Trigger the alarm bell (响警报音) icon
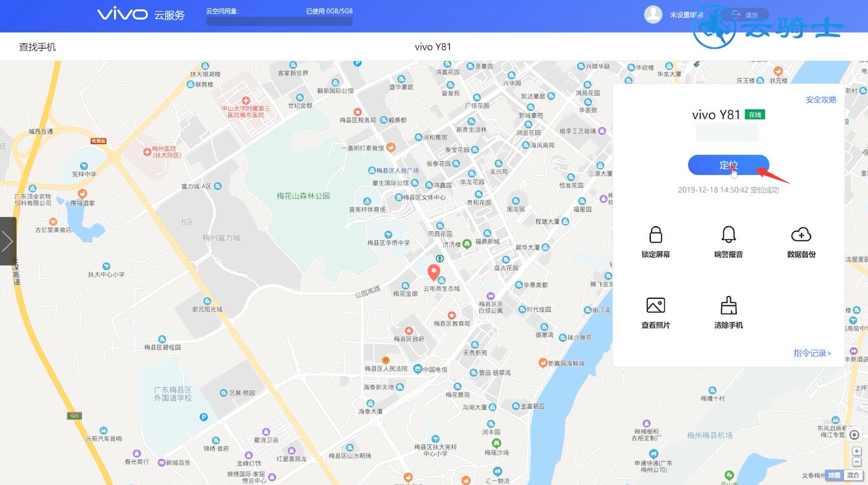 [728, 234]
